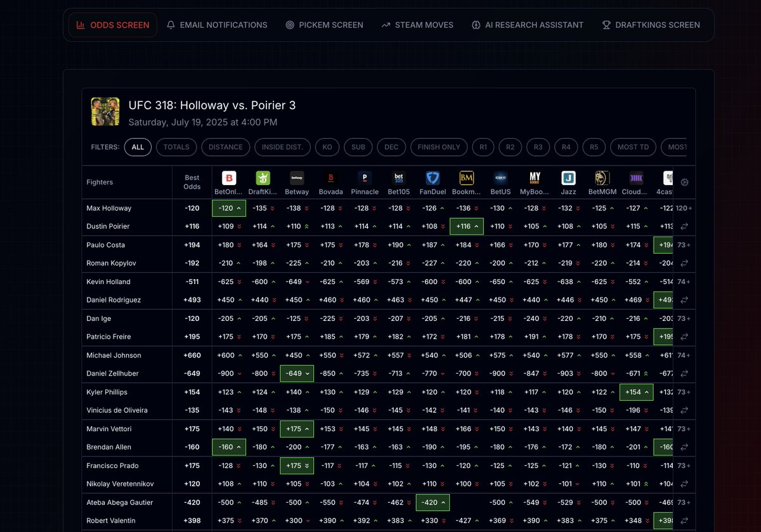The height and width of the screenshot is (532, 761).
Task: Click the Pinnacle sportsbook logo
Action: click(x=365, y=178)
